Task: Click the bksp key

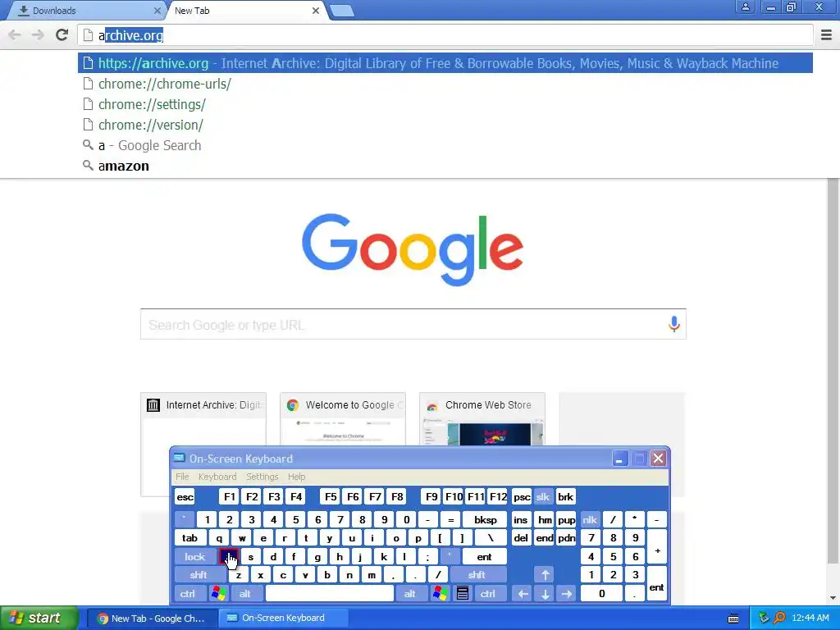Action: 486,519
